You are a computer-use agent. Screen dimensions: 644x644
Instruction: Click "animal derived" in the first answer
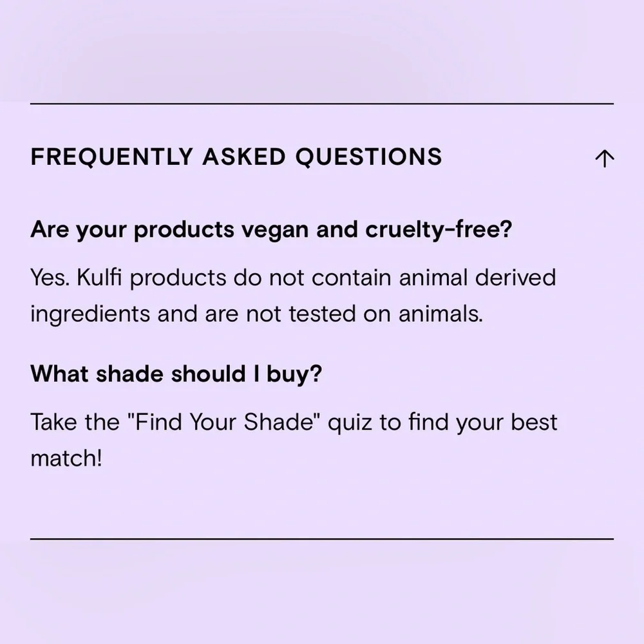[x=477, y=277]
